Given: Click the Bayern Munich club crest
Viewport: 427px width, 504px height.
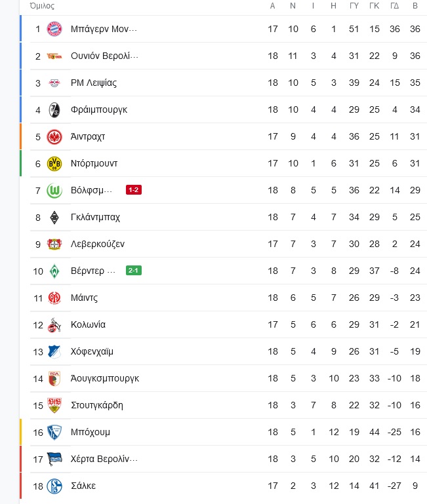Looking at the screenshot, I should click(54, 29).
